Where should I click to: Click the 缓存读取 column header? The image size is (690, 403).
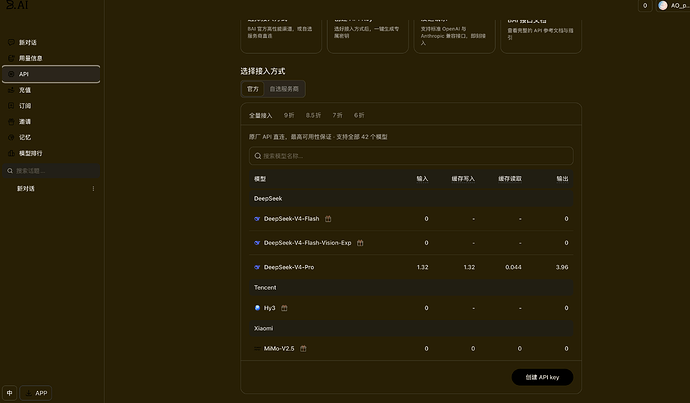pyautogui.click(x=510, y=179)
